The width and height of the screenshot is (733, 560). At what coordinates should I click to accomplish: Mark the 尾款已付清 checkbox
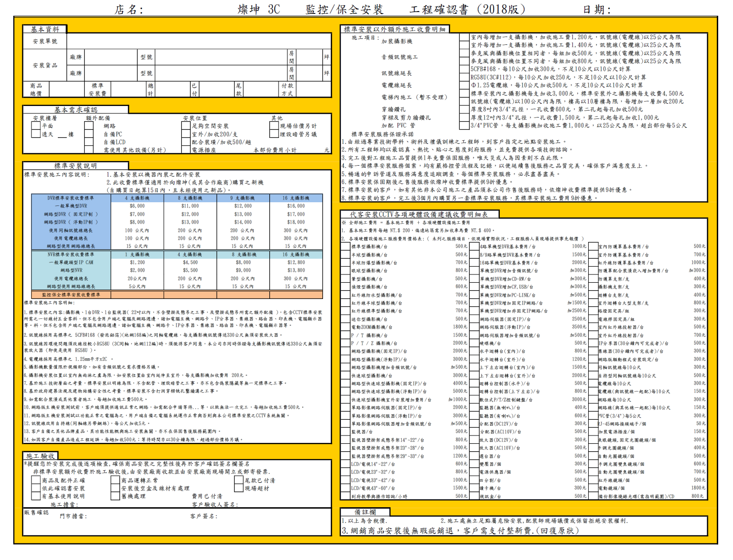[239, 480]
